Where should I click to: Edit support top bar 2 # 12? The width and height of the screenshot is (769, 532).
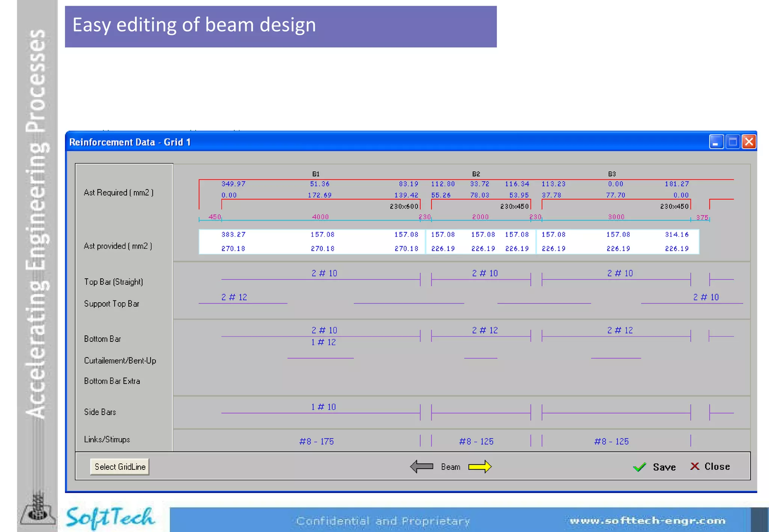(234, 298)
